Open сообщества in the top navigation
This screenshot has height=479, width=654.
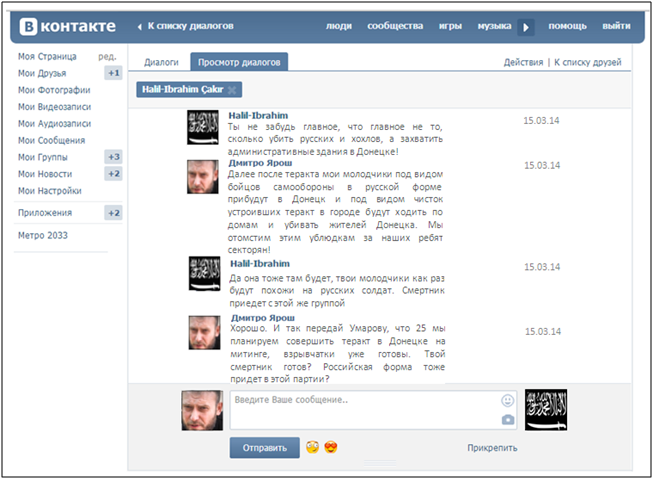(394, 25)
